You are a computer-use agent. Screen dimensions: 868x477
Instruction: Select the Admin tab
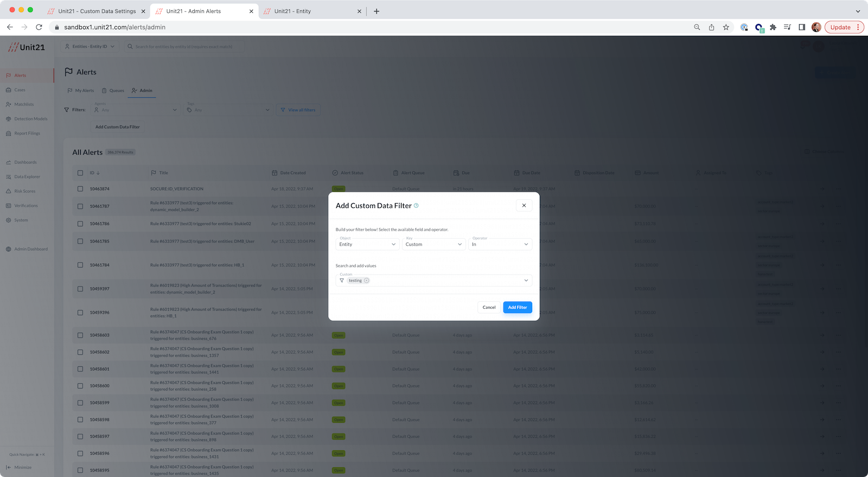point(142,91)
